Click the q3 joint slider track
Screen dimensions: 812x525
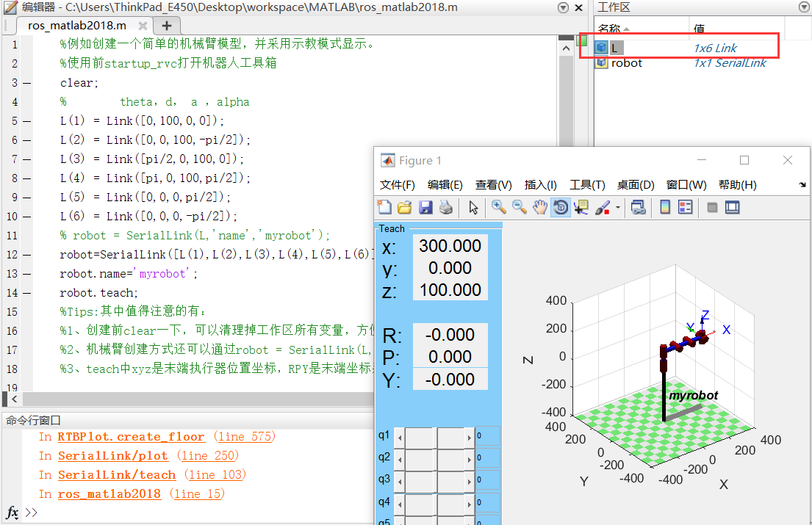tap(434, 481)
